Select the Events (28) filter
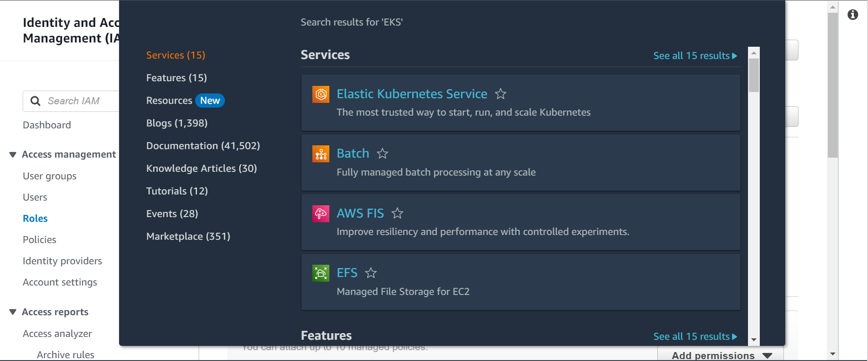The width and height of the screenshot is (868, 361). click(x=172, y=214)
